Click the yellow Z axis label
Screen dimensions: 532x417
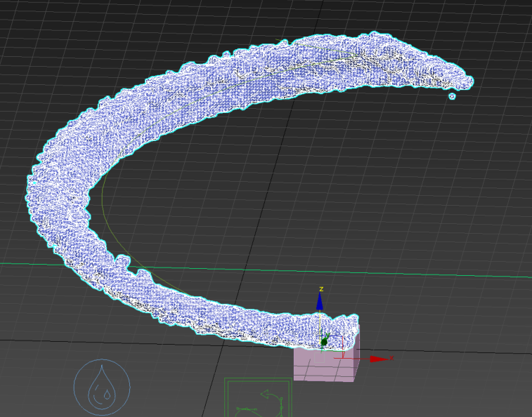(320, 289)
